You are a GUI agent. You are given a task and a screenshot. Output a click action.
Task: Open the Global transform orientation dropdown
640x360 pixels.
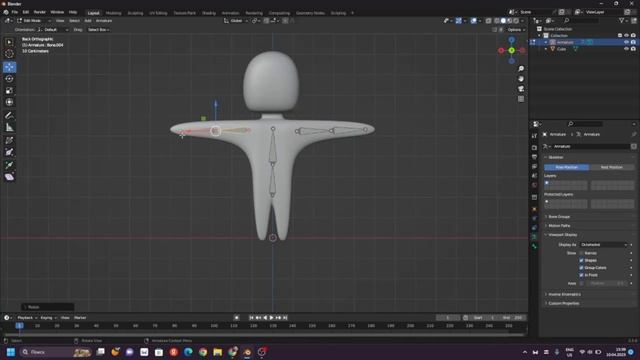click(236, 21)
